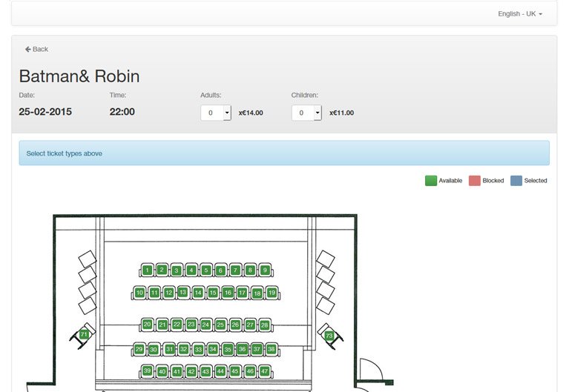566x392 pixels.
Task: Choose seat 6
Action: [220, 270]
